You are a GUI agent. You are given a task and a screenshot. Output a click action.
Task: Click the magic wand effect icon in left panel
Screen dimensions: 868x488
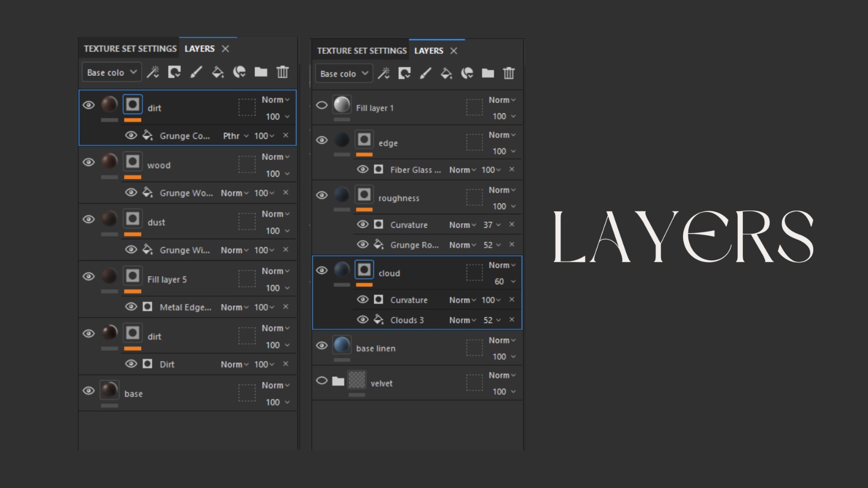153,72
